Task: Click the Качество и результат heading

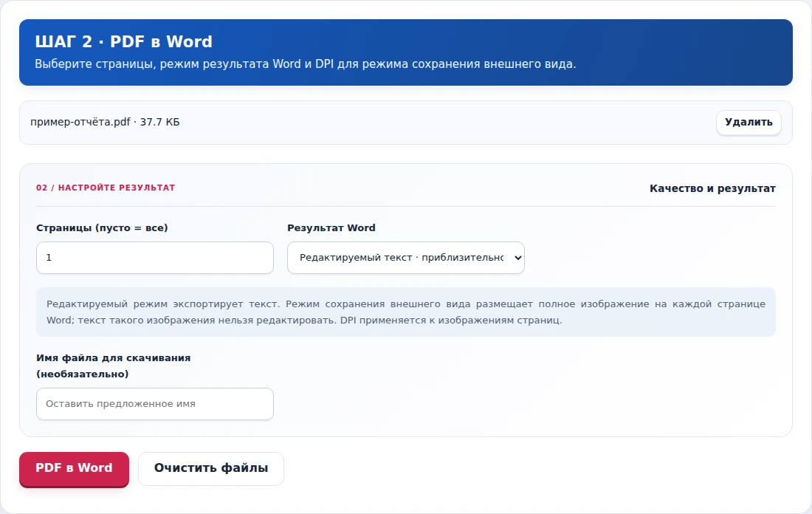Action: pos(712,188)
